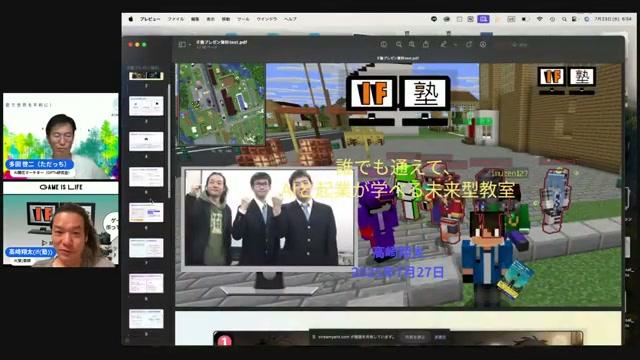Viewport: 640px width, 360px height.
Task: Open the ヘルプ menu
Action: [290, 19]
